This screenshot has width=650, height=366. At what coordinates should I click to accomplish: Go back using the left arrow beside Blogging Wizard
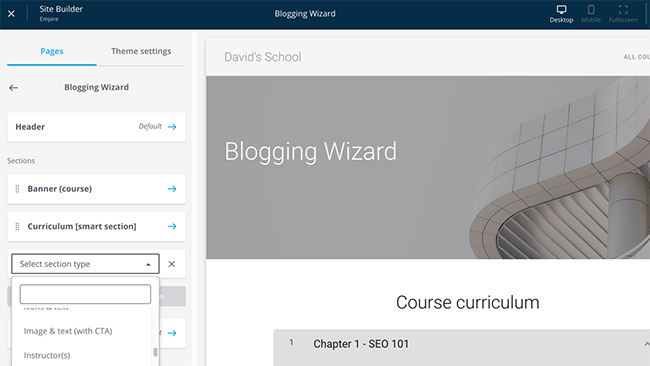click(13, 87)
